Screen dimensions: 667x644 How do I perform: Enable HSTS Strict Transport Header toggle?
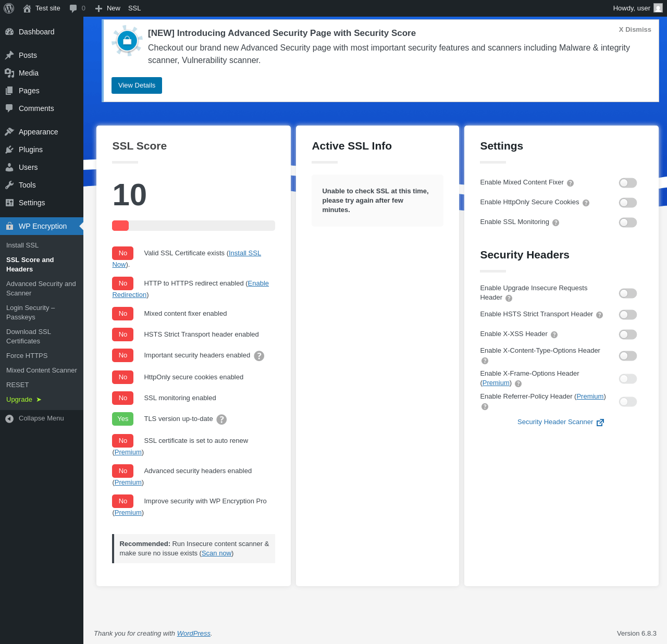pyautogui.click(x=628, y=315)
